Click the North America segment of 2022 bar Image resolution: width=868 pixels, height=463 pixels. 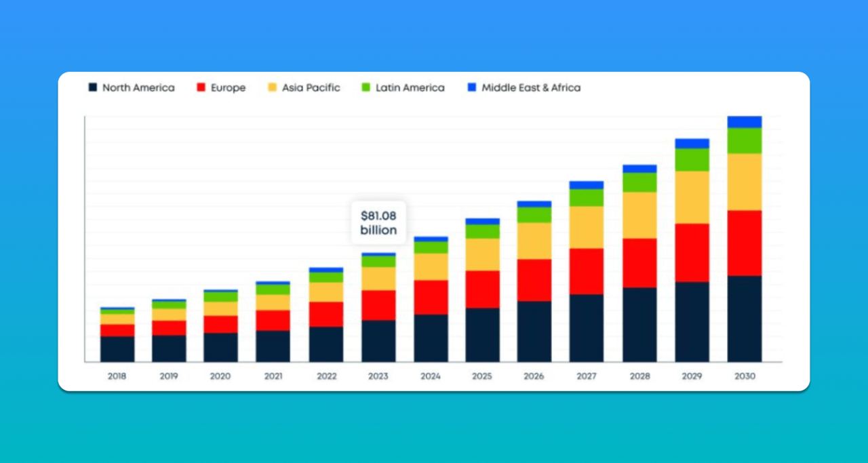[326, 344]
